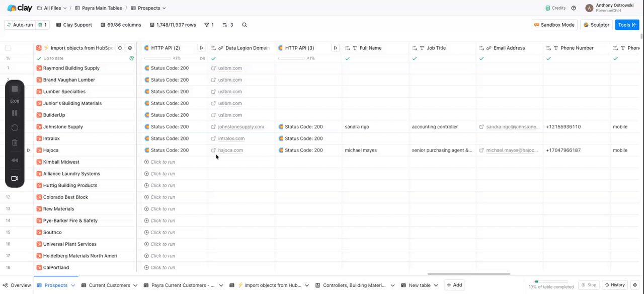Toggle the select-all rows checkbox

(8, 48)
